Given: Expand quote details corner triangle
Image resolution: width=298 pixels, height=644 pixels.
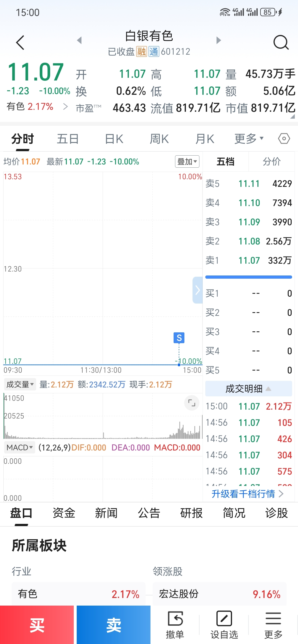Looking at the screenshot, I should click(x=292, y=116).
